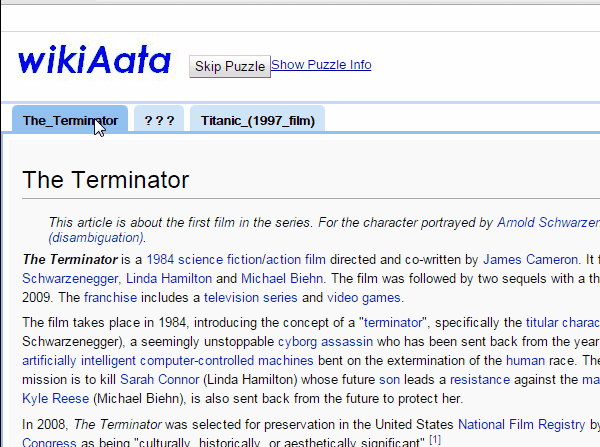600x447 pixels.
Task: Follow the Congress link
Action: click(49, 442)
